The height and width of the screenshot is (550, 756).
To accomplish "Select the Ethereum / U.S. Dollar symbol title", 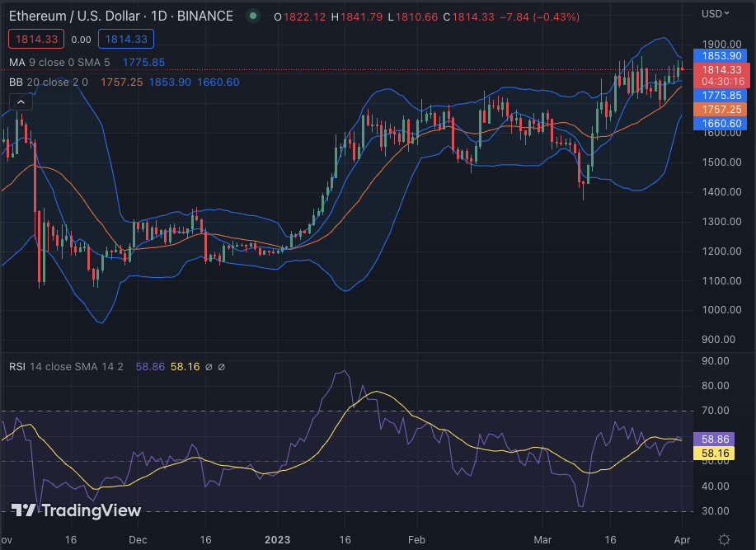I will [121, 16].
